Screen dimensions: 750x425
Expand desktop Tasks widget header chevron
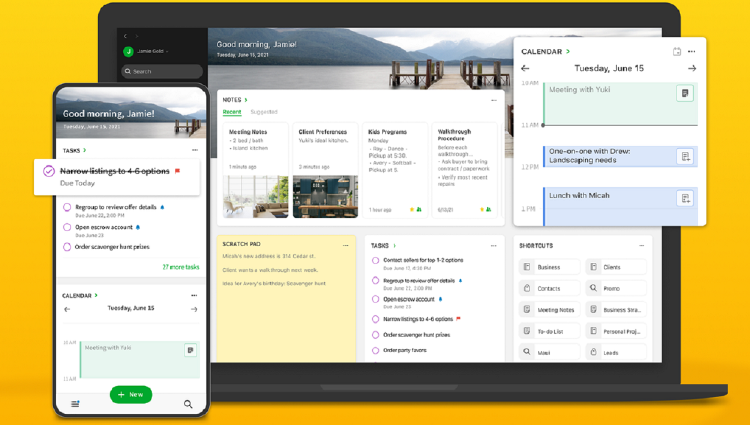394,245
